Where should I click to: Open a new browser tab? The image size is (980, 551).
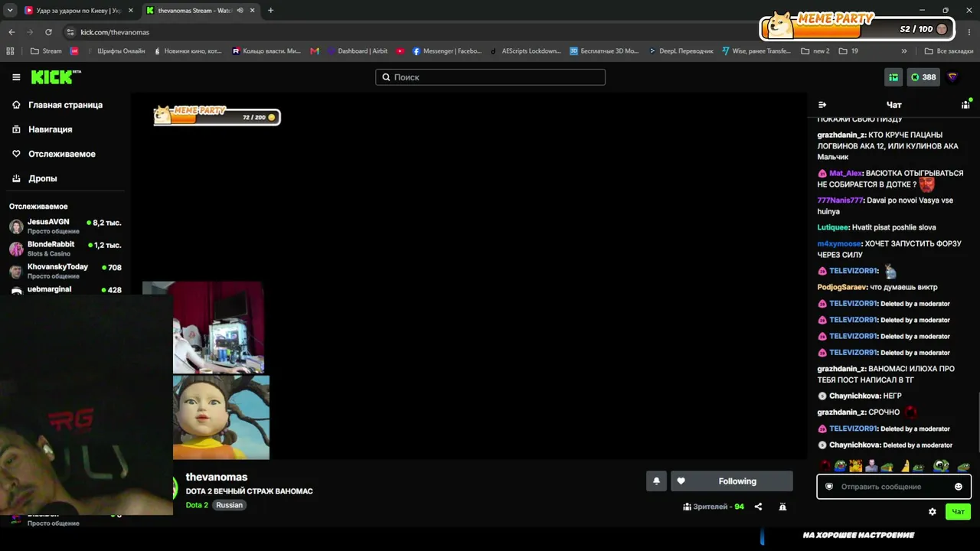point(270,11)
